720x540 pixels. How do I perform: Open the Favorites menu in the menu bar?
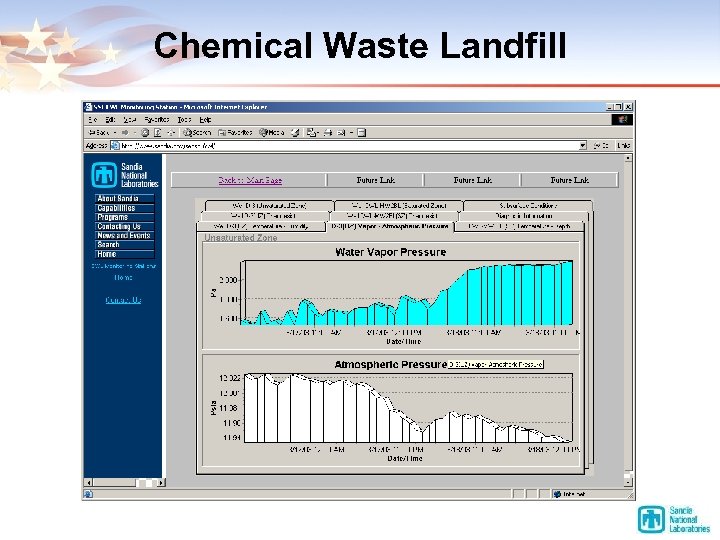click(157, 120)
